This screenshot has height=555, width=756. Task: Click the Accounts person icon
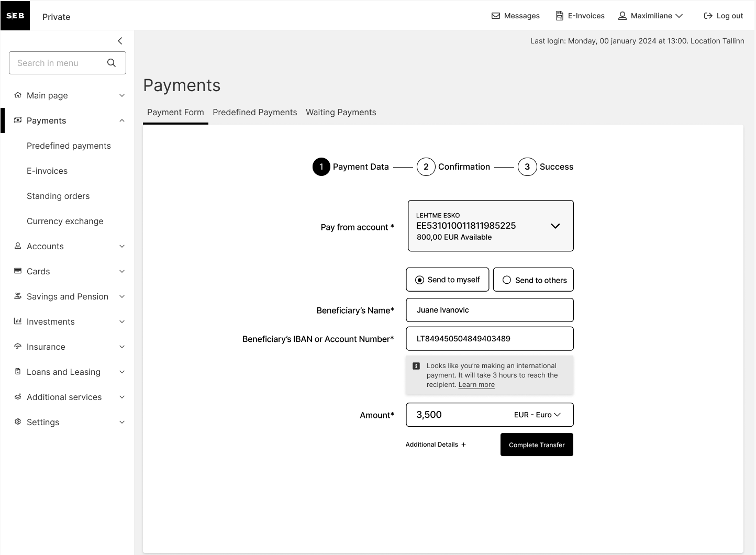[18, 246]
